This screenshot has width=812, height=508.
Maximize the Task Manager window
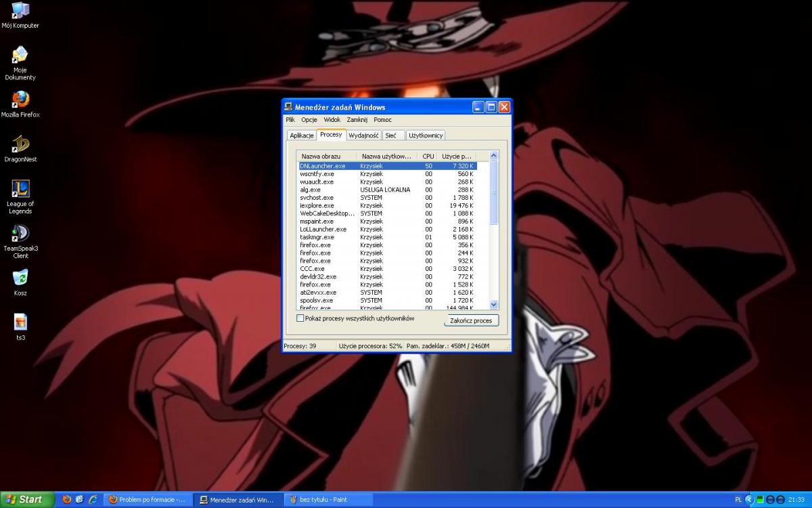coord(491,107)
